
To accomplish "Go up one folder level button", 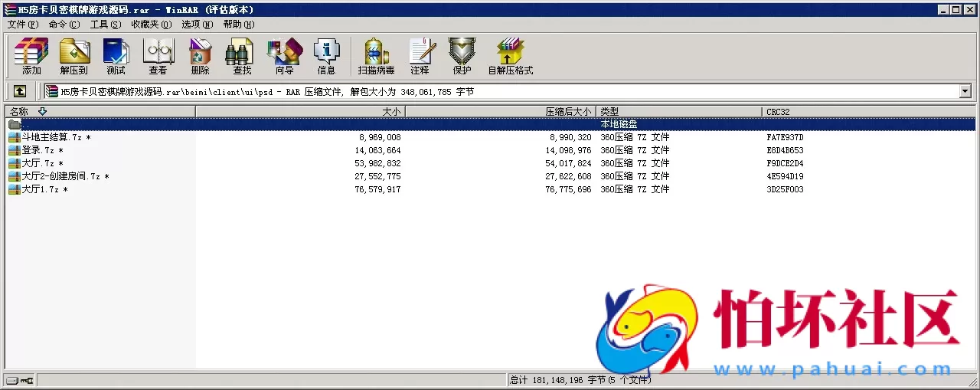I will [x=20, y=91].
